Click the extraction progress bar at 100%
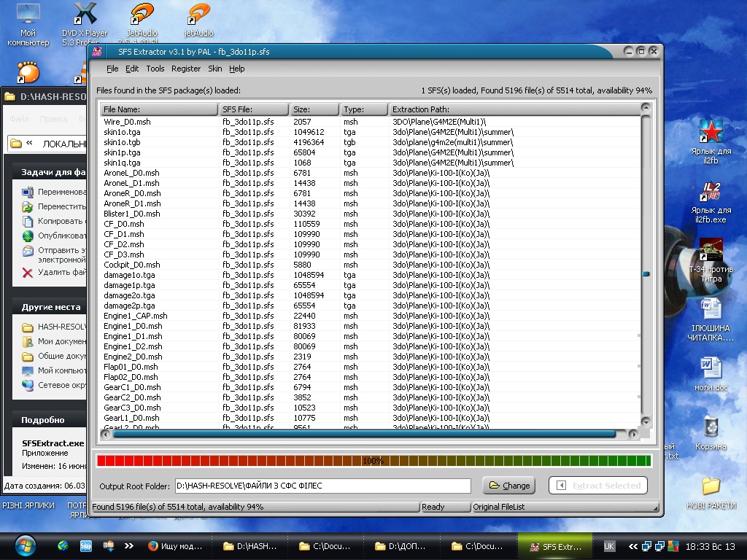The height and width of the screenshot is (560, 747). pyautogui.click(x=373, y=461)
